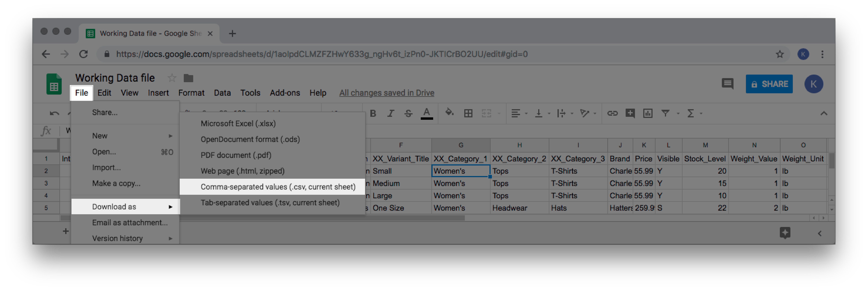The width and height of the screenshot is (868, 291).
Task: Select Make a copy...
Action: coord(125,183)
